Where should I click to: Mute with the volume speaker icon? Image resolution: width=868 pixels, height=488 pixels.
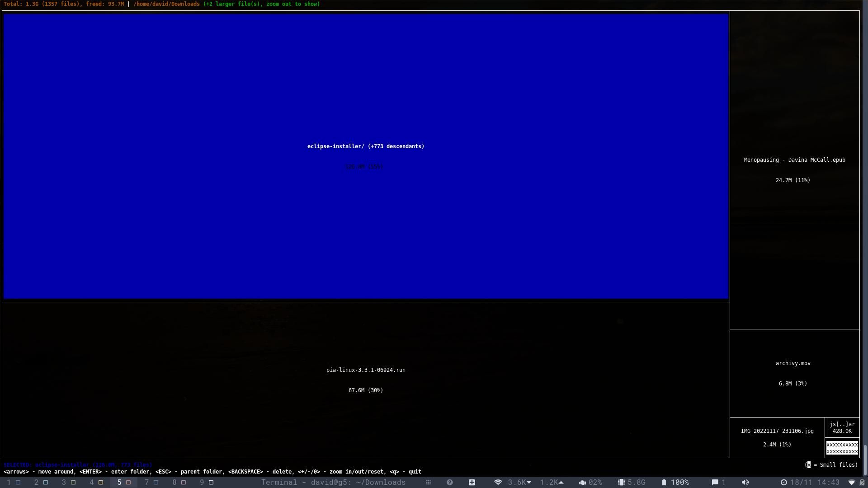[745, 483]
